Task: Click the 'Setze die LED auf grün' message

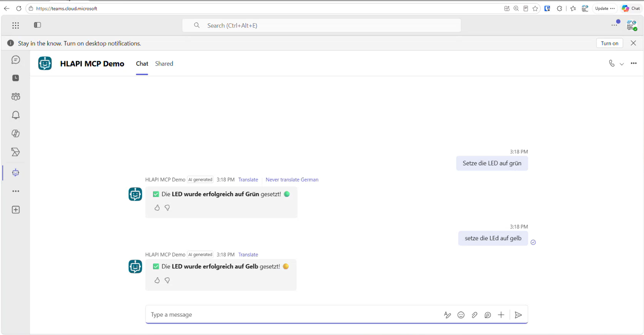Action: [492, 163]
